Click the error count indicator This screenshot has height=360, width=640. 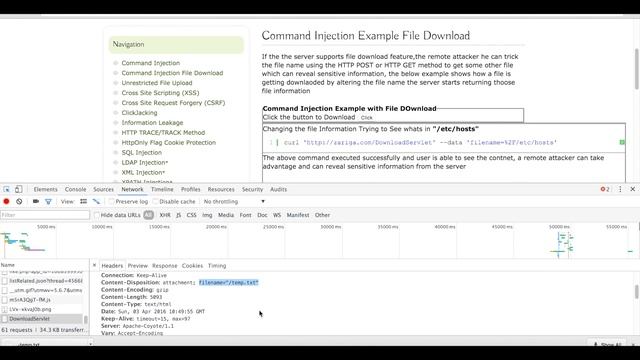(605, 189)
